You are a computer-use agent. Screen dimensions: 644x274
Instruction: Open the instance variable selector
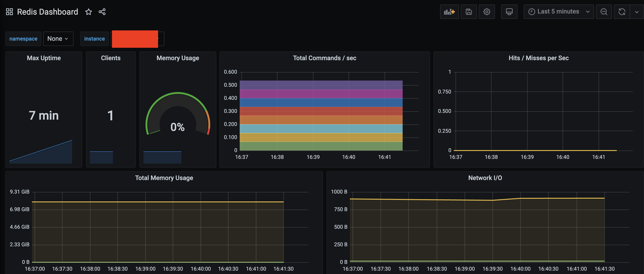click(x=137, y=39)
